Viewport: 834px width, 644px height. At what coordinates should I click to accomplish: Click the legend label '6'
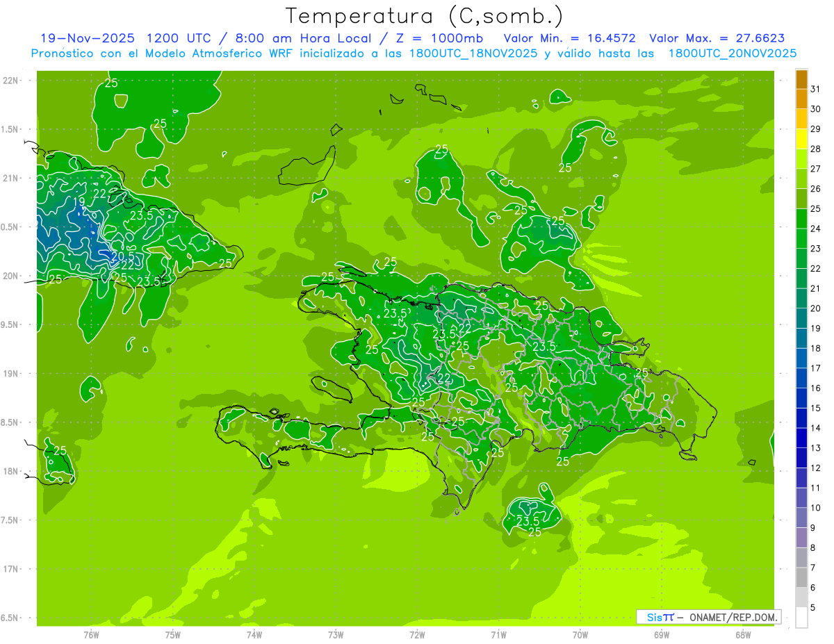pos(814,588)
